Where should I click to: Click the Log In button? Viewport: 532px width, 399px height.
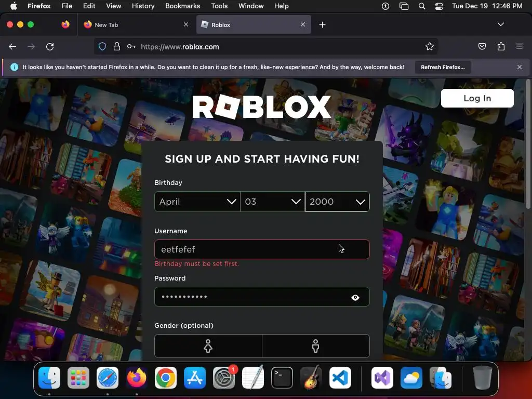point(477,98)
